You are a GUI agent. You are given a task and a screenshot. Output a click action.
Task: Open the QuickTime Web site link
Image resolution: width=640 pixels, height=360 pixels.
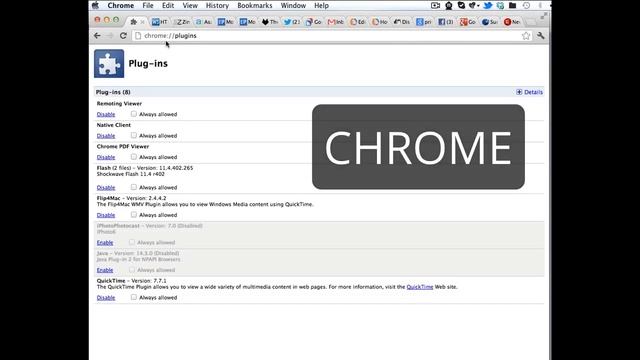[420, 287]
